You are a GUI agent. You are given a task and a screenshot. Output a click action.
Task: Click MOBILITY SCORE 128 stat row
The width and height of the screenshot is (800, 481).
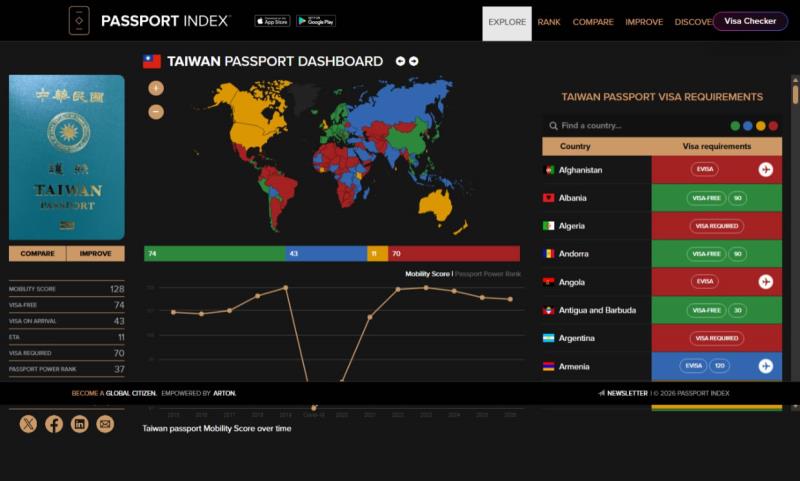[67, 289]
